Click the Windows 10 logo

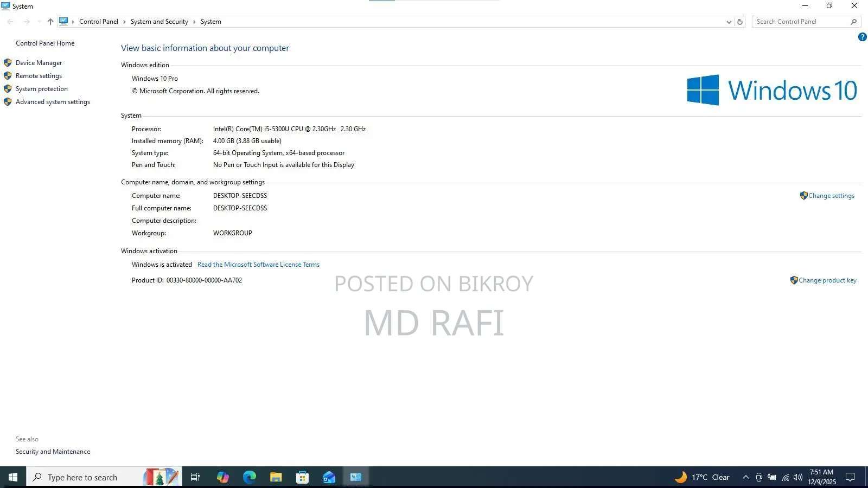pyautogui.click(x=771, y=90)
